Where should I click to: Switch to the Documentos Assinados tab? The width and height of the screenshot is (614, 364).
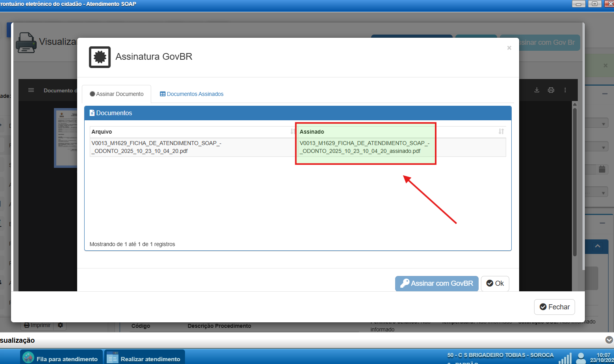[192, 94]
